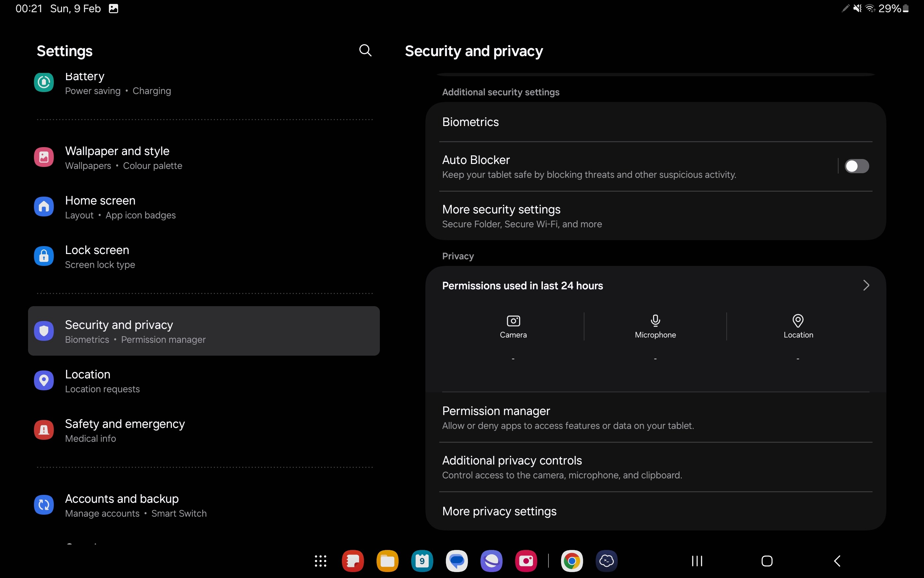Viewport: 924px width, 578px height.
Task: Open Biometrics settings
Action: 470,122
